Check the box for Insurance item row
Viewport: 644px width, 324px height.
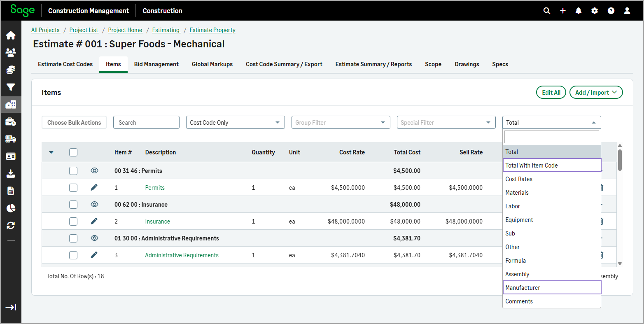click(x=73, y=221)
